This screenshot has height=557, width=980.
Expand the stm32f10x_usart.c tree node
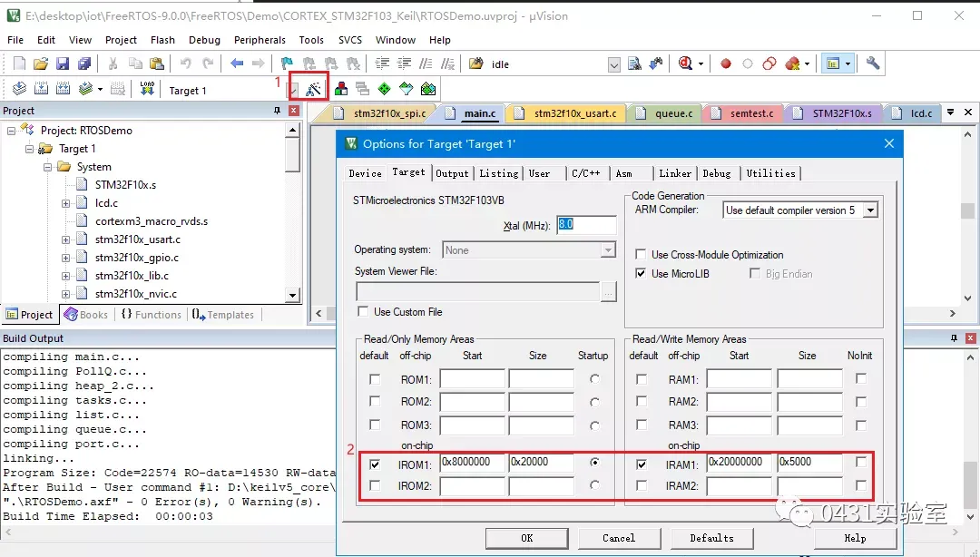click(x=65, y=239)
